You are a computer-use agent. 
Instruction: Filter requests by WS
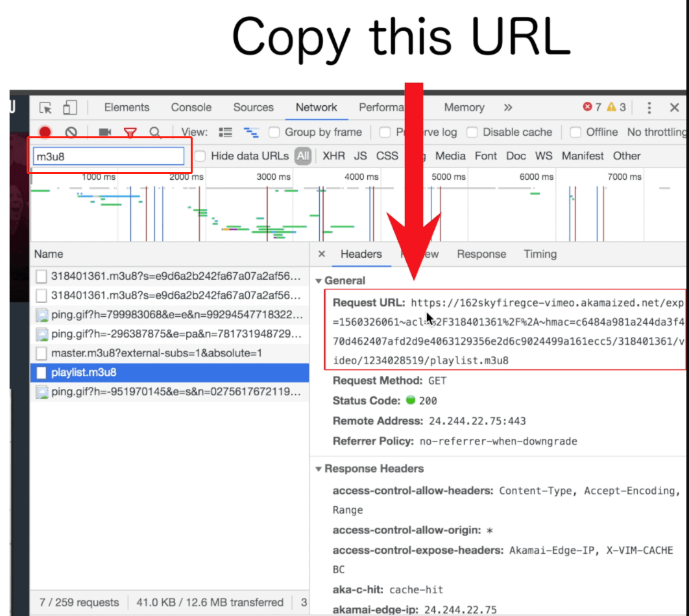point(544,156)
